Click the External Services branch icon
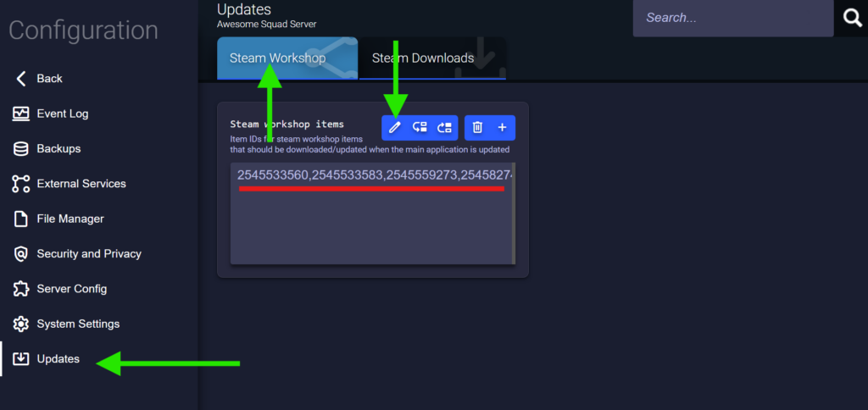The image size is (868, 410). (x=21, y=184)
